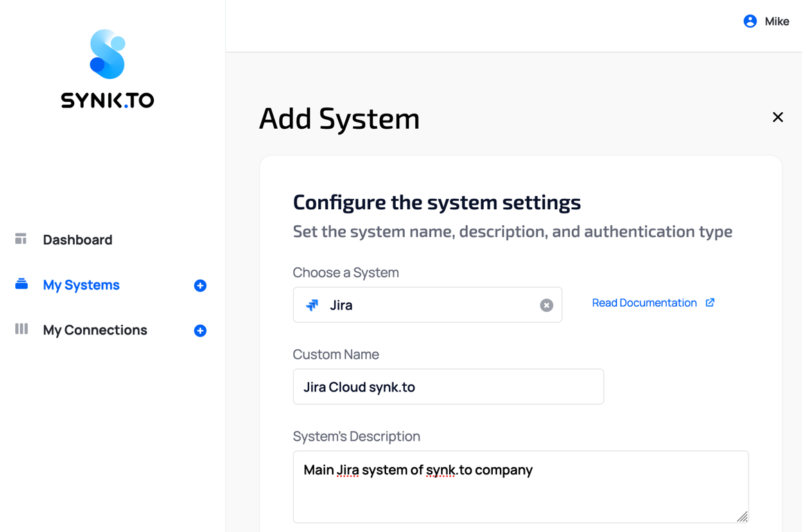802x532 pixels.
Task: Click the 'Custom Name' label
Action: [336, 354]
